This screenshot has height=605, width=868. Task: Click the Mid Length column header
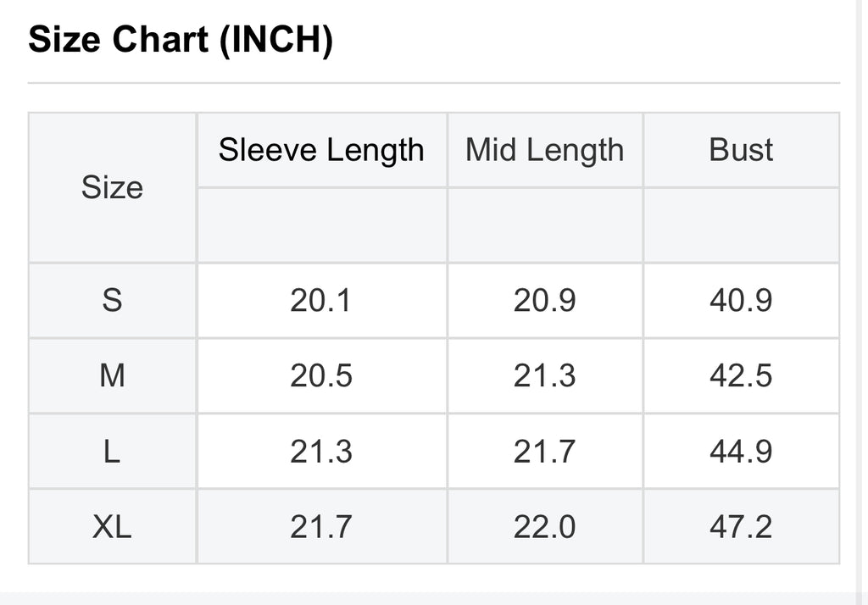(545, 150)
